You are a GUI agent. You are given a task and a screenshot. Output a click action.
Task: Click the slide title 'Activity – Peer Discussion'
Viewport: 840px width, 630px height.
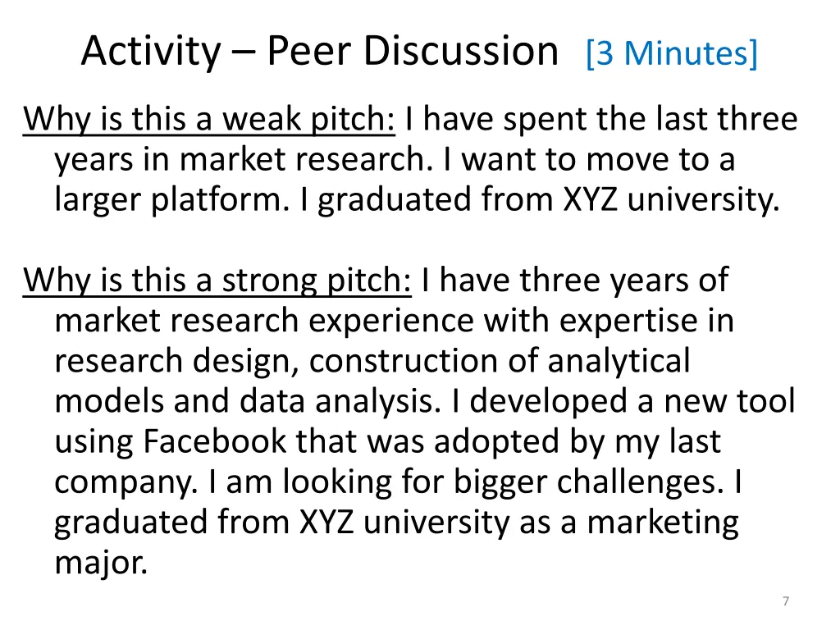[x=320, y=52]
